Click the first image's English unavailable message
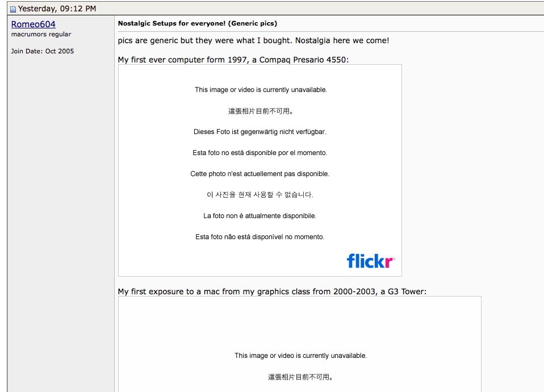 (261, 90)
